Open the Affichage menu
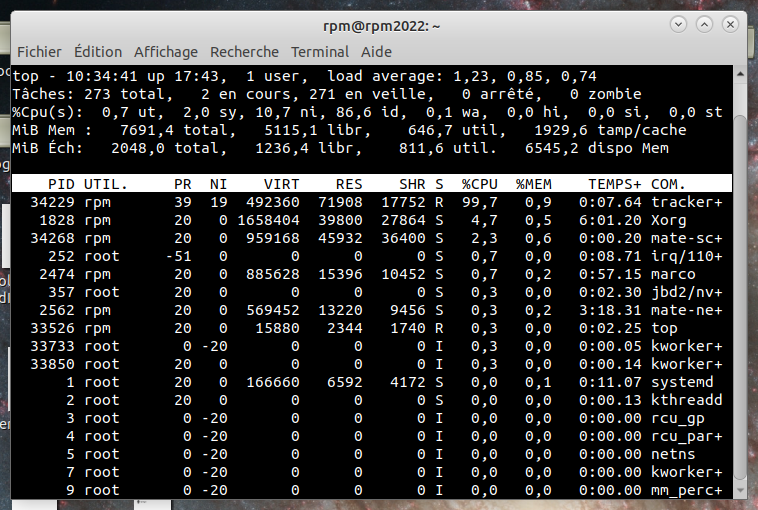The height and width of the screenshot is (510, 758). point(166,52)
